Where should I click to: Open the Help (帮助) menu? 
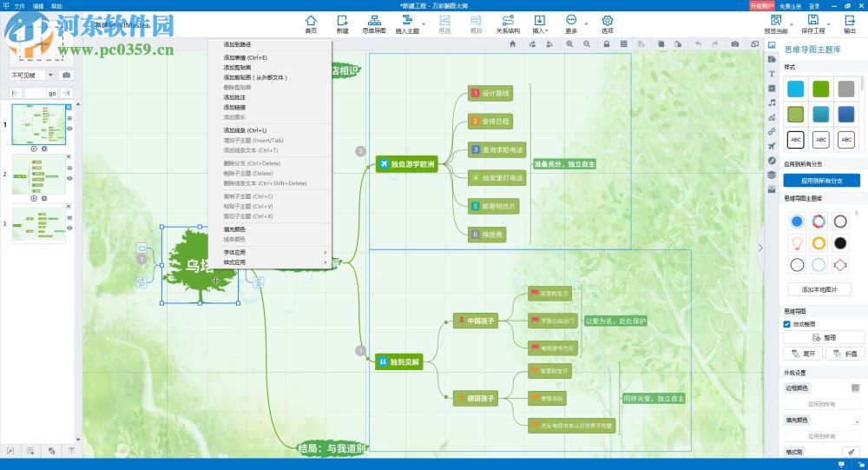pyautogui.click(x=57, y=6)
